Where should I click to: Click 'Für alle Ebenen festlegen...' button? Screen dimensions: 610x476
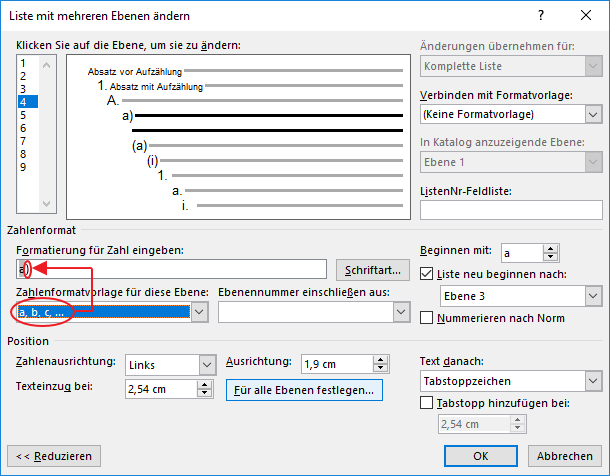(304, 389)
